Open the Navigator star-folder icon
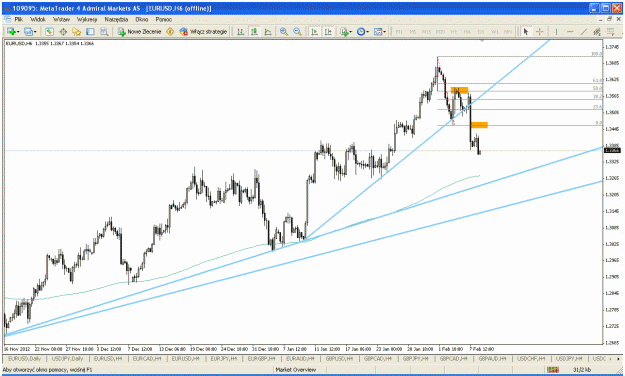The image size is (625, 376). [x=77, y=31]
